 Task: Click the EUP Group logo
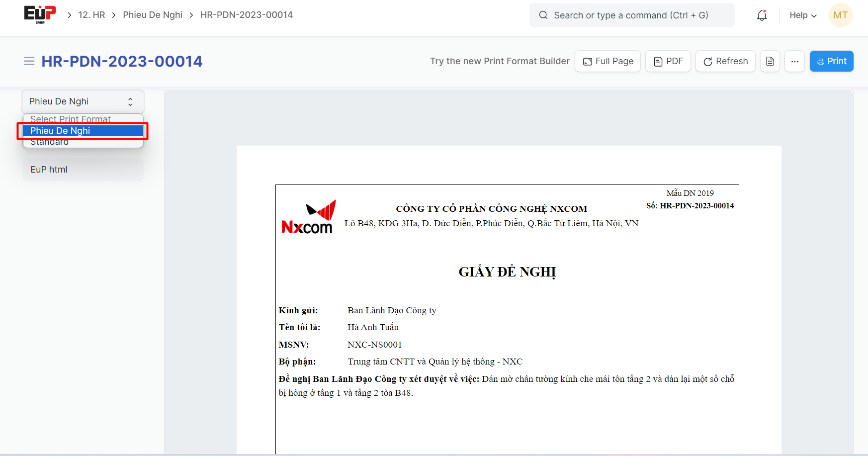tap(40, 14)
